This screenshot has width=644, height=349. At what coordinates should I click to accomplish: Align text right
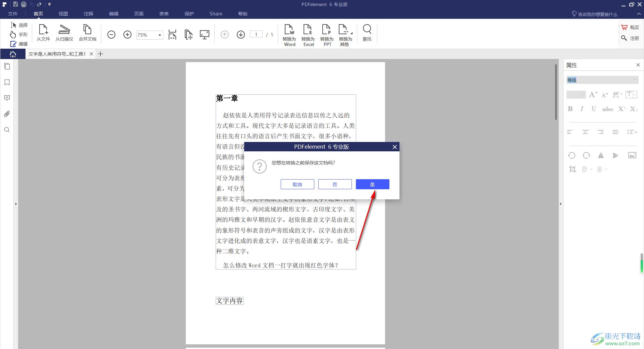click(x=600, y=132)
